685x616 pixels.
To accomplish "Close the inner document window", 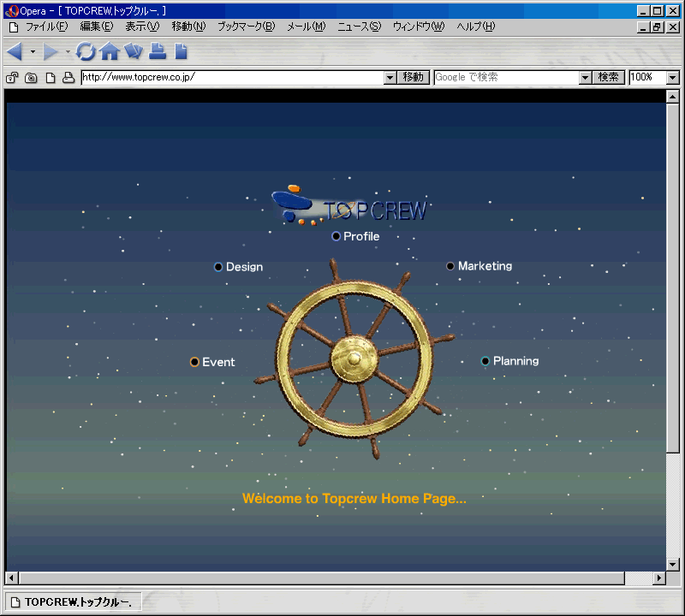I will pyautogui.click(x=673, y=27).
